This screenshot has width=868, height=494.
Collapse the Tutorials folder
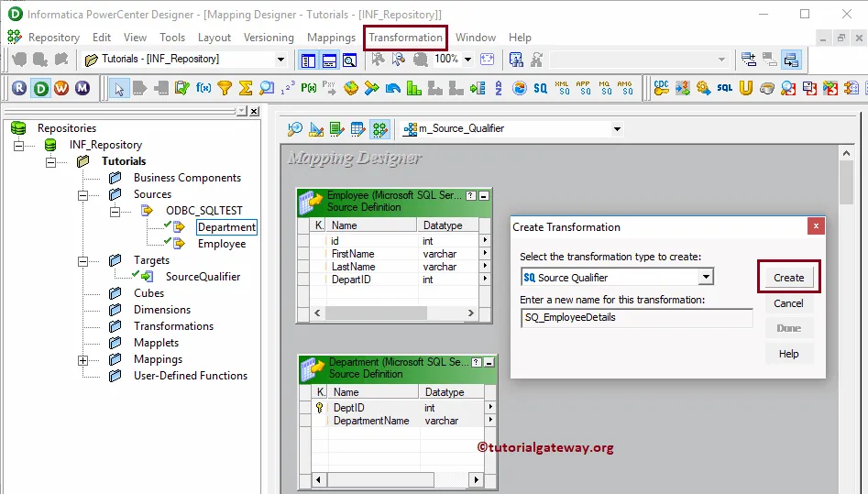(51, 162)
